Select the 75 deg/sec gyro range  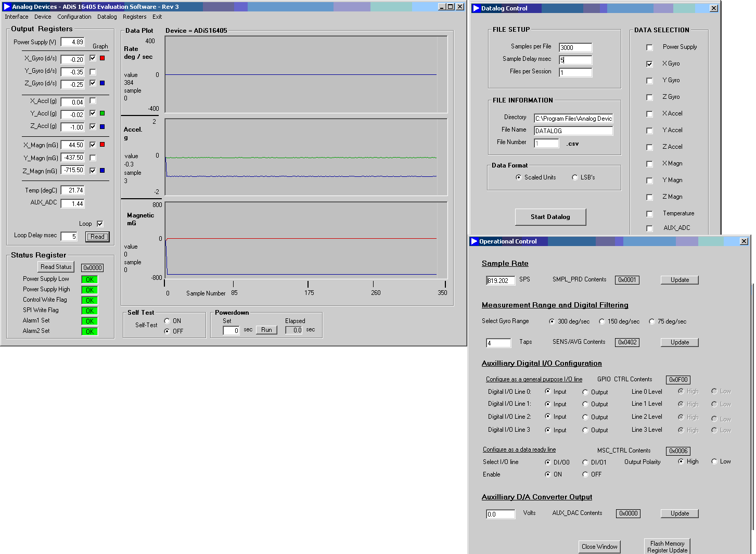(x=651, y=321)
